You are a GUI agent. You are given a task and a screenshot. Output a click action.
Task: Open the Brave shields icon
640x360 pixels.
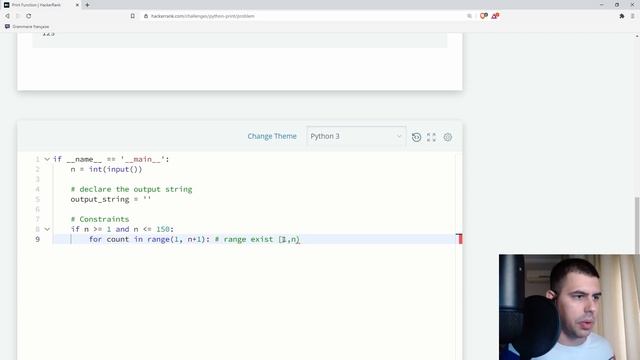(483, 16)
